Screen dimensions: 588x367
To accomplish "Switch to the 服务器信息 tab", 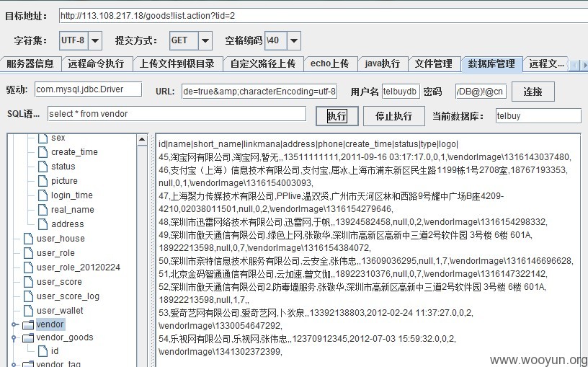I will click(30, 63).
